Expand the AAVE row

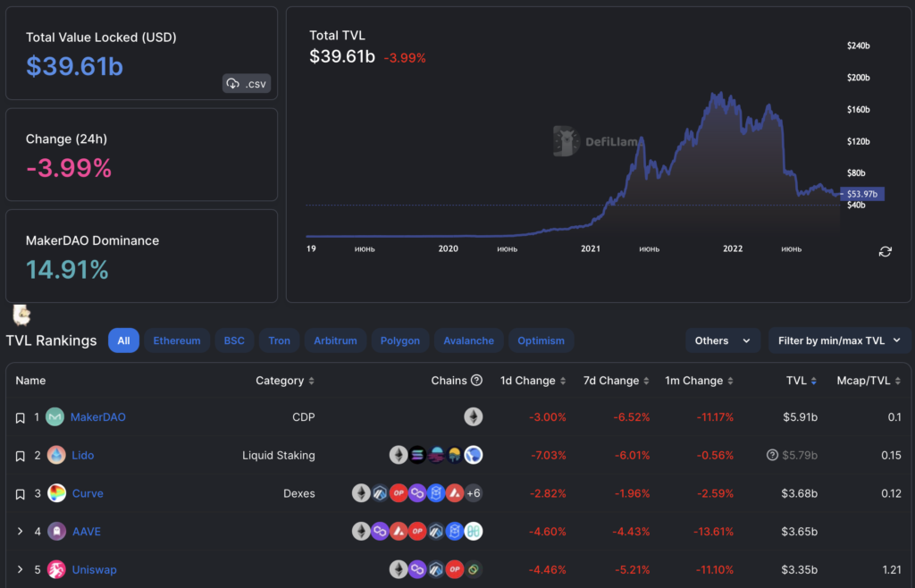tap(21, 532)
